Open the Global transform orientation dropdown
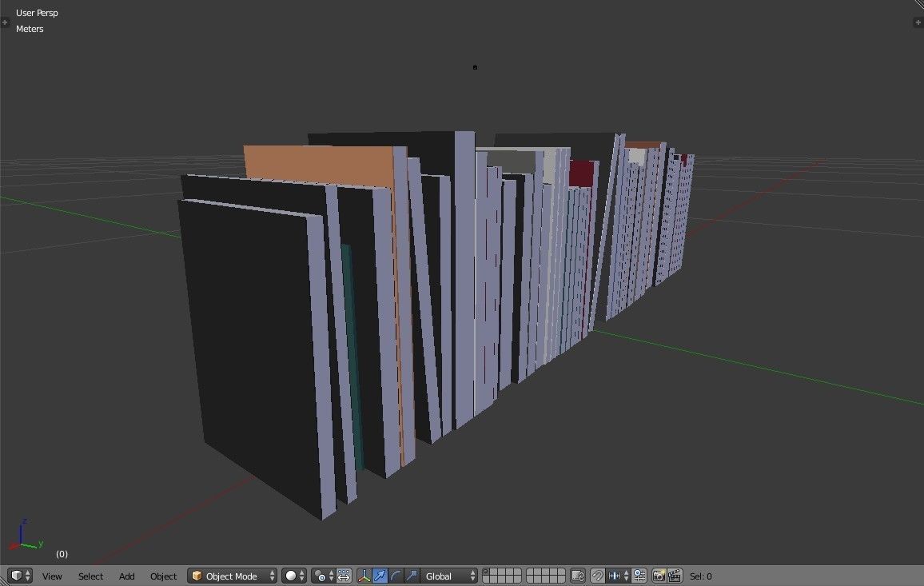The image size is (924, 586). point(448,576)
